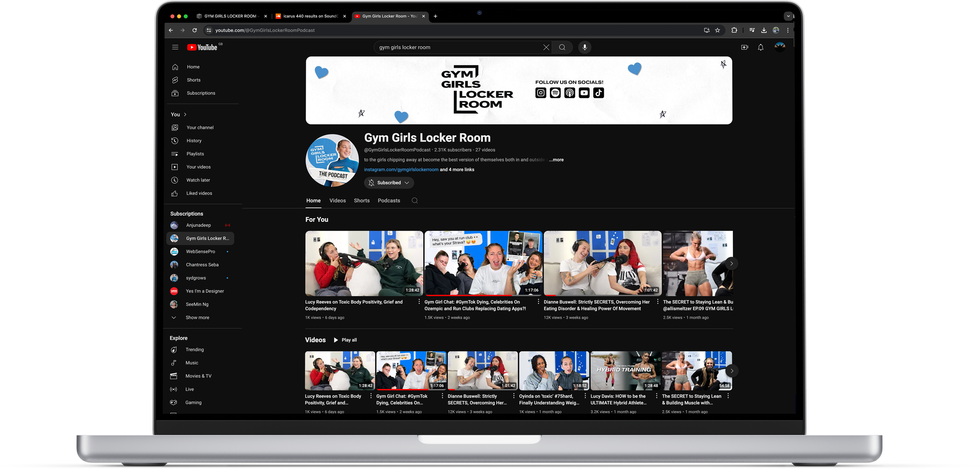Open Chrome extensions puzzle icon
The width and height of the screenshot is (980, 469).
click(734, 30)
